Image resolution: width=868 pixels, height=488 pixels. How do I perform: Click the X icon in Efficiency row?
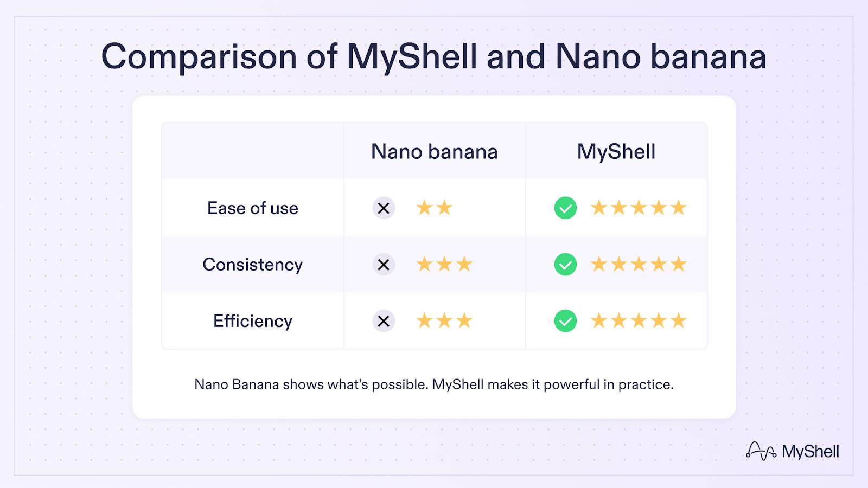pyautogui.click(x=384, y=321)
